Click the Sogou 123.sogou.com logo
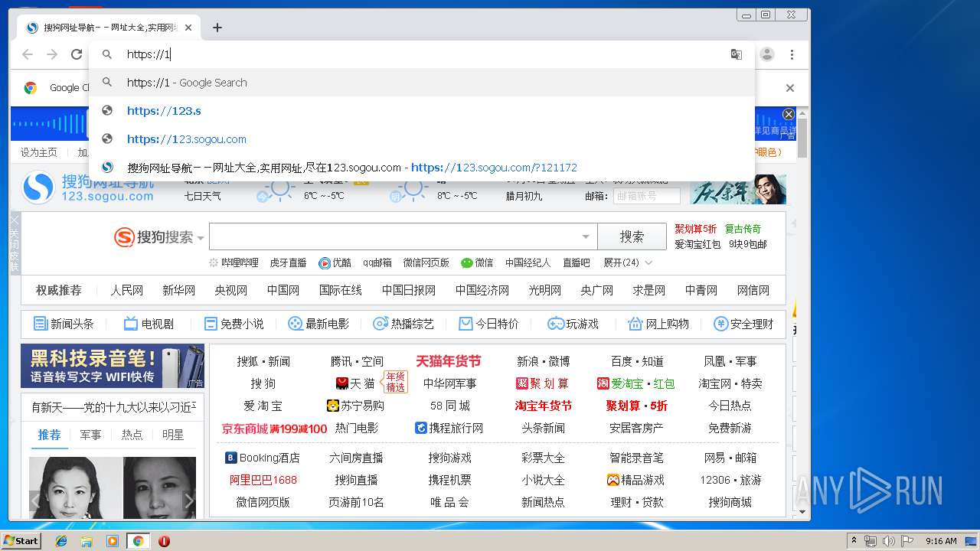 coord(88,187)
